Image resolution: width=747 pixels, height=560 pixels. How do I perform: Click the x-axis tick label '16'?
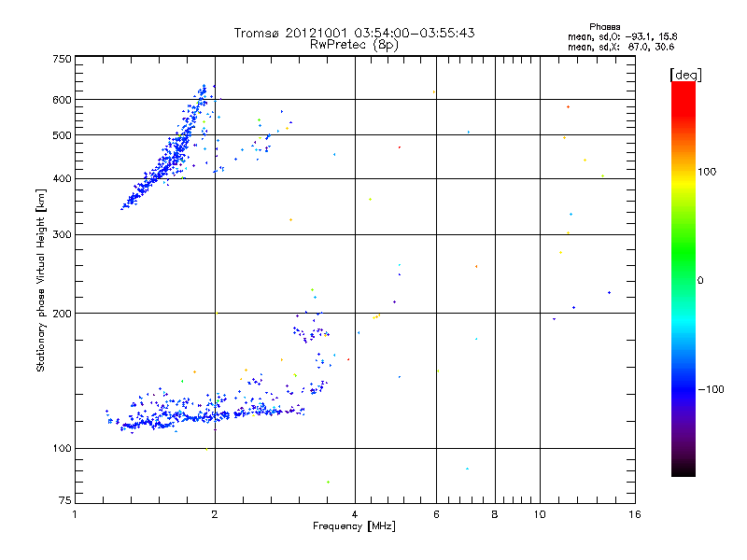(x=635, y=514)
